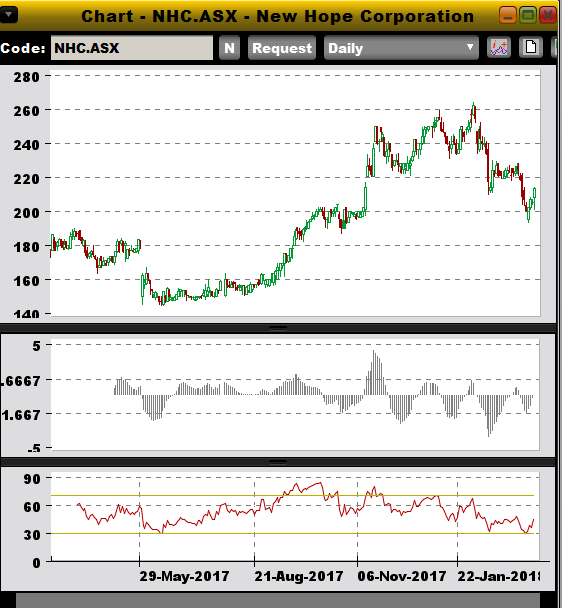Minimize the chart window with the orange button

[x=507, y=16]
